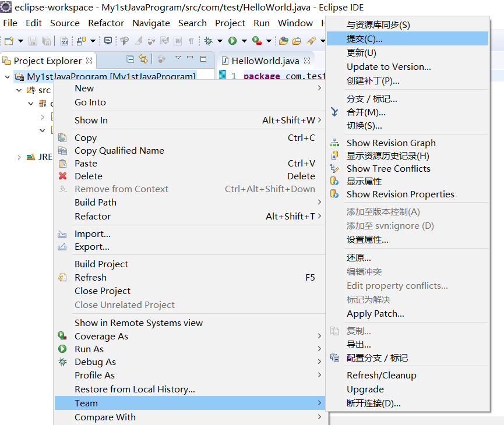The image size is (504, 425).
Task: Click the New wizard toolbar icon
Action: pos(9,41)
